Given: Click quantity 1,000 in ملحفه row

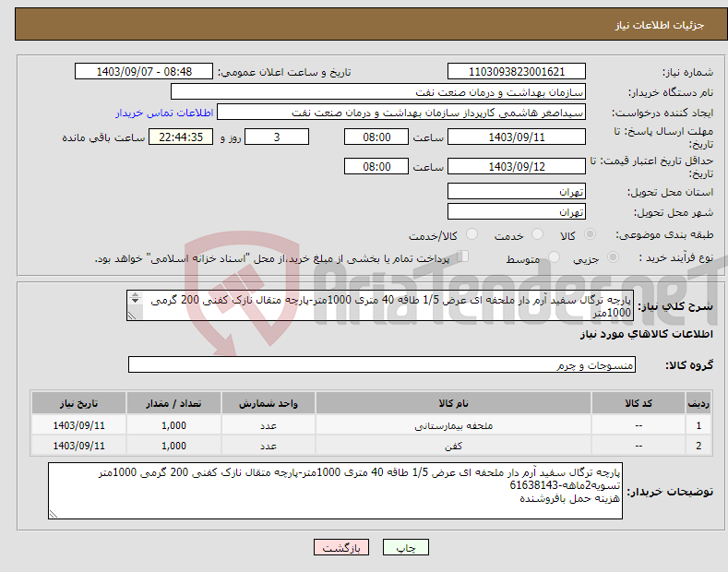Looking at the screenshot, I should (173, 425).
